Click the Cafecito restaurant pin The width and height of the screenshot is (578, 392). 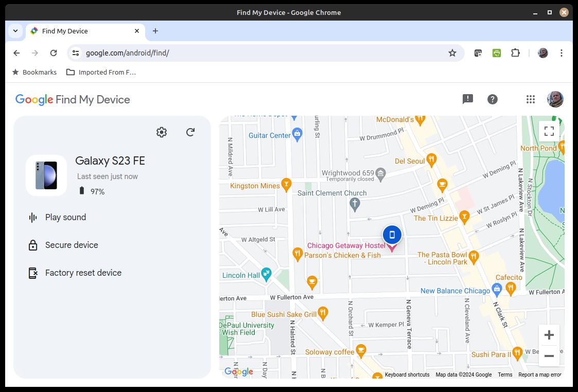pyautogui.click(x=511, y=289)
